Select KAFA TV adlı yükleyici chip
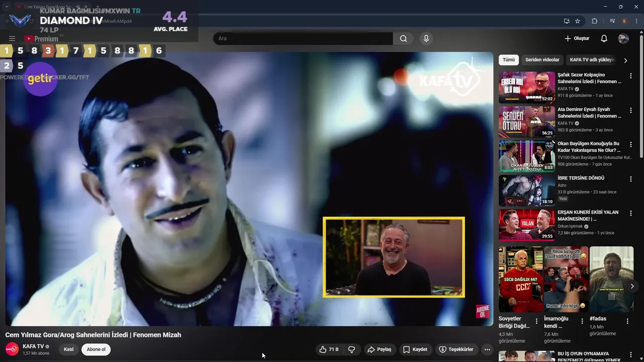The height and width of the screenshot is (362, 644). pyautogui.click(x=592, y=60)
